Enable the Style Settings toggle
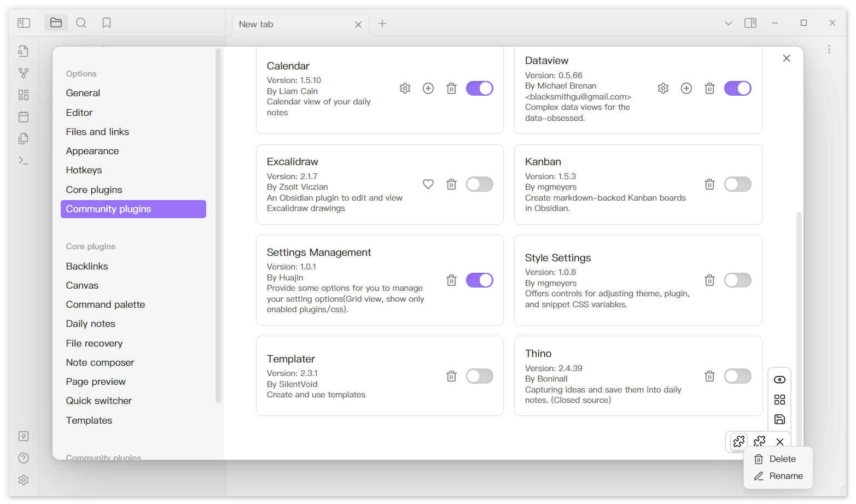The height and width of the screenshot is (504, 856). [x=738, y=280]
